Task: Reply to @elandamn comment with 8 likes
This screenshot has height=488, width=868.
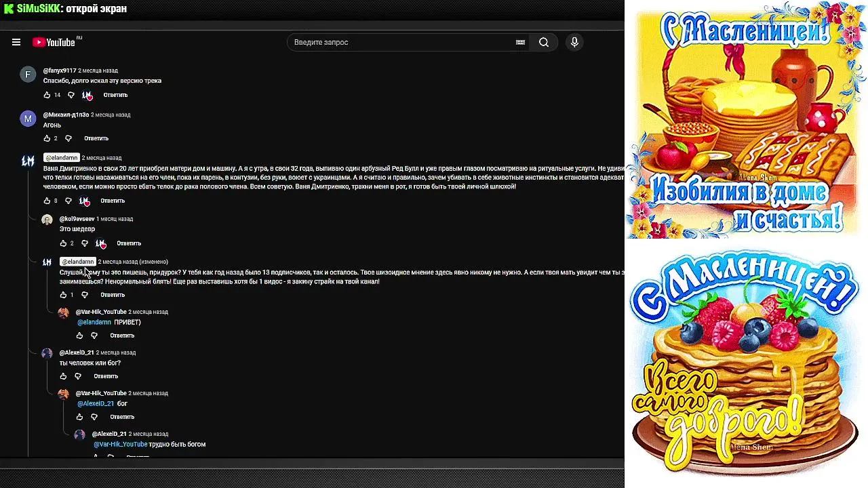Action: pos(113,201)
